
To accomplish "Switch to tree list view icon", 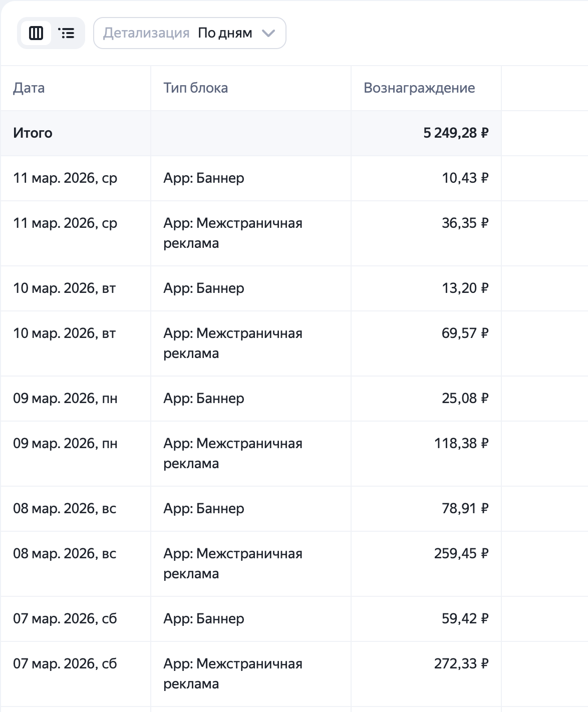I will (66, 33).
